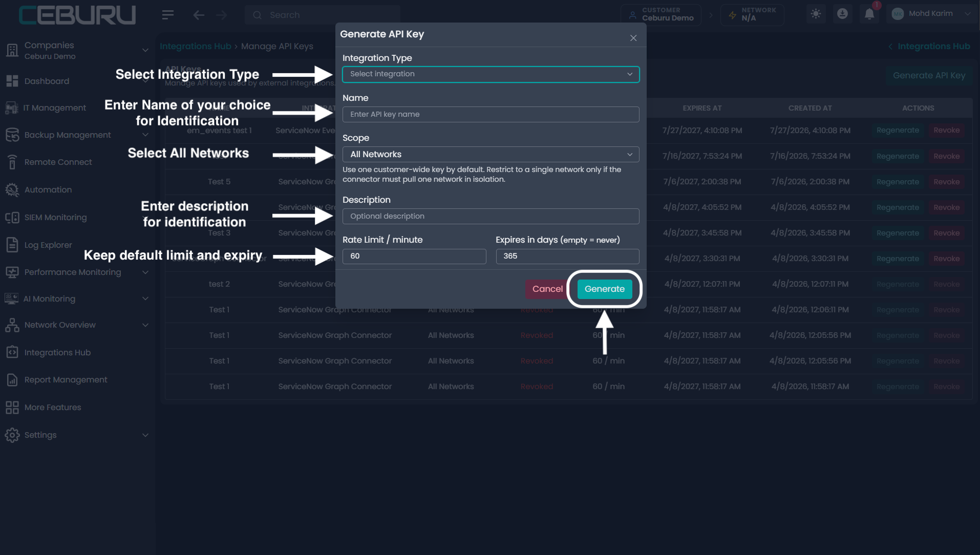Viewport: 980px width, 555px height.
Task: Click the Rate Limit per minute field
Action: tap(414, 256)
